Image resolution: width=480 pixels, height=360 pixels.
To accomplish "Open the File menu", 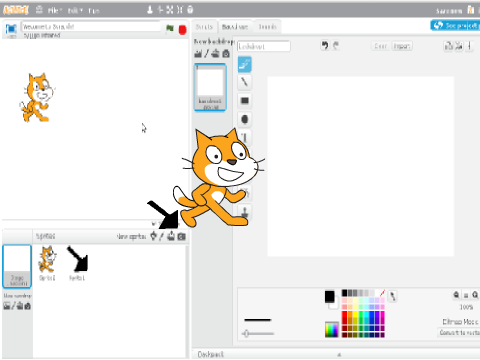I will coord(54,11).
